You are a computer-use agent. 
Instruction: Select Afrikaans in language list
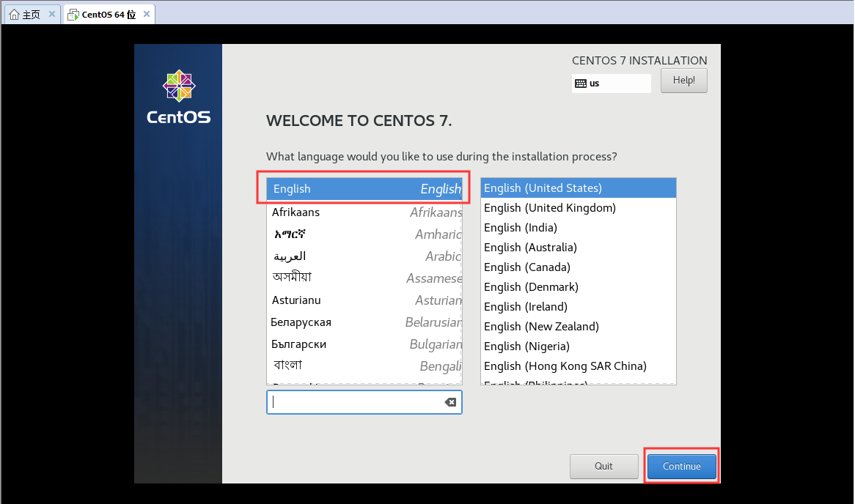click(x=364, y=212)
